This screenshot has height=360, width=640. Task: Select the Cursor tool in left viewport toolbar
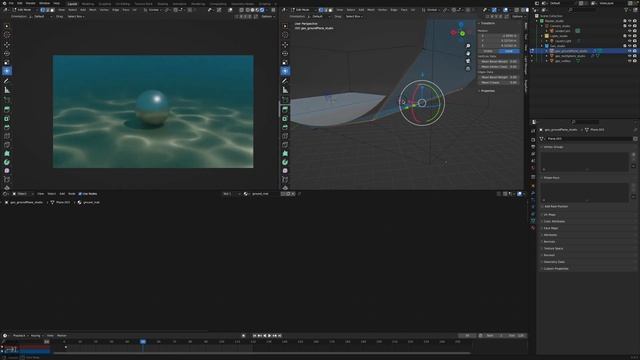[x=7, y=35]
